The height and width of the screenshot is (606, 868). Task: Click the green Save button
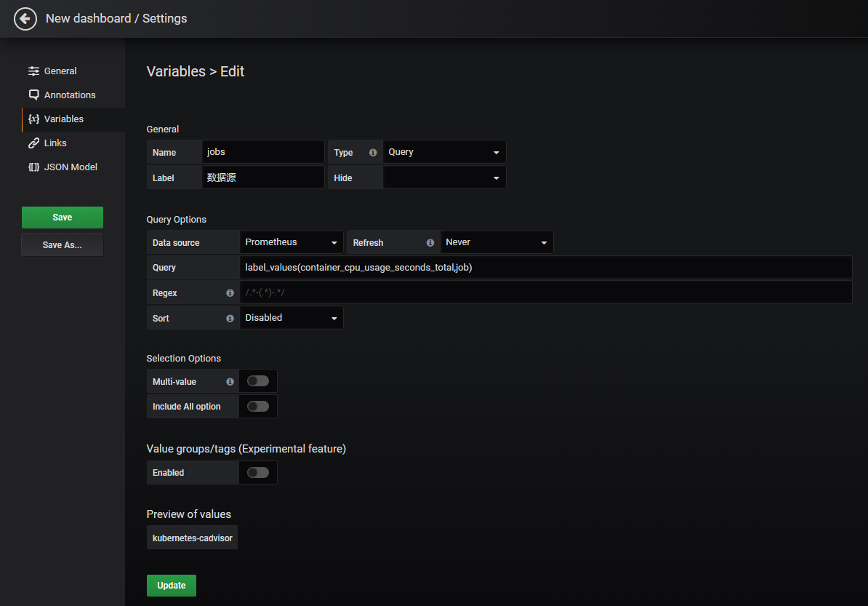(x=63, y=218)
